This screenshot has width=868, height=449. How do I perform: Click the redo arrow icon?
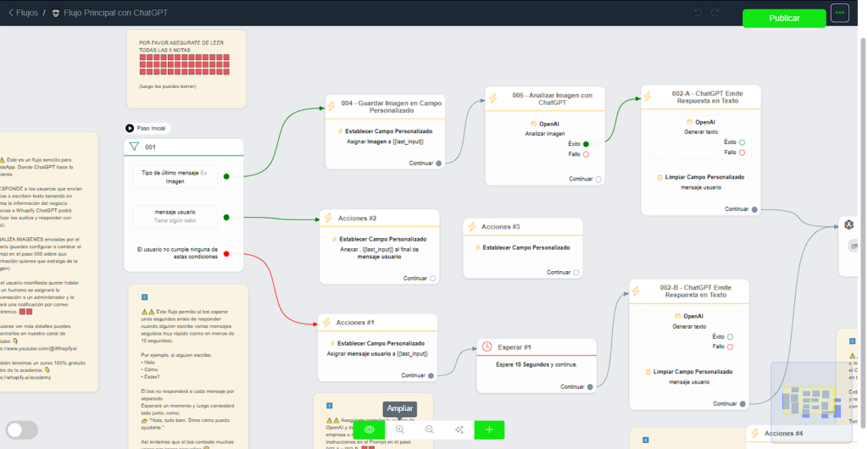pos(715,13)
